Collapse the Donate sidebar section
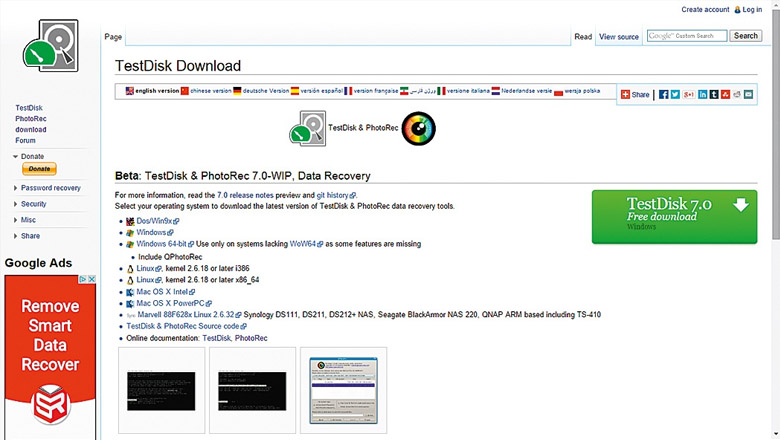Viewport: 780px width, 440px height. click(15, 157)
